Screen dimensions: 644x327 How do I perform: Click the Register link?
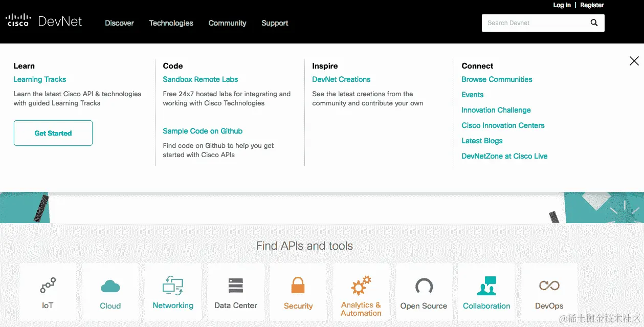click(x=592, y=5)
